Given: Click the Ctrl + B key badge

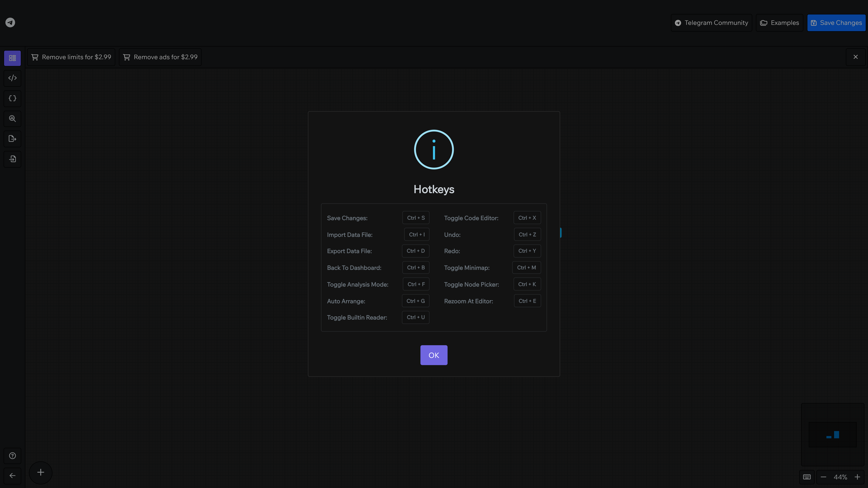Looking at the screenshot, I should coord(416,267).
